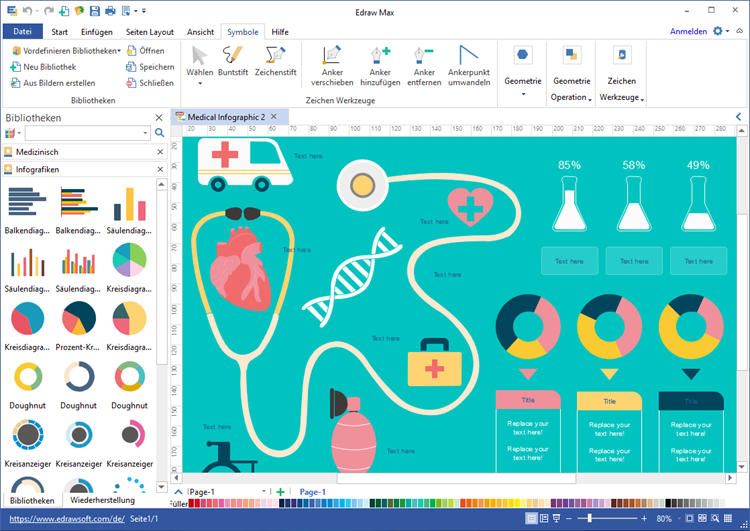The width and height of the screenshot is (750, 531).
Task: Open the Page-1 page selector dropdown
Action: click(264, 492)
